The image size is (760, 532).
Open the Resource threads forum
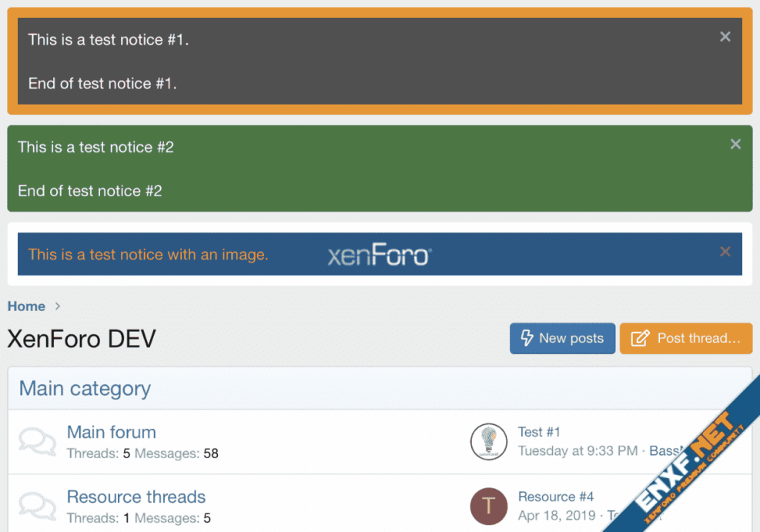tap(136, 497)
